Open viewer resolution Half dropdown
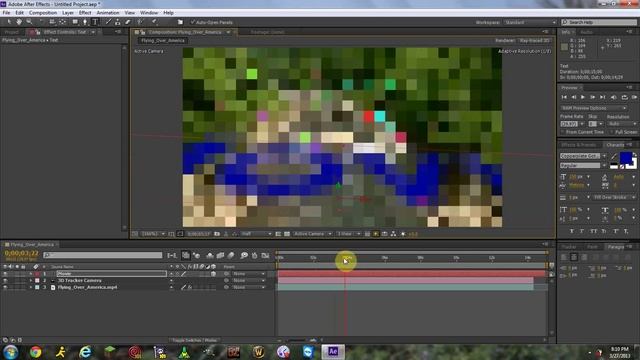 256,234
